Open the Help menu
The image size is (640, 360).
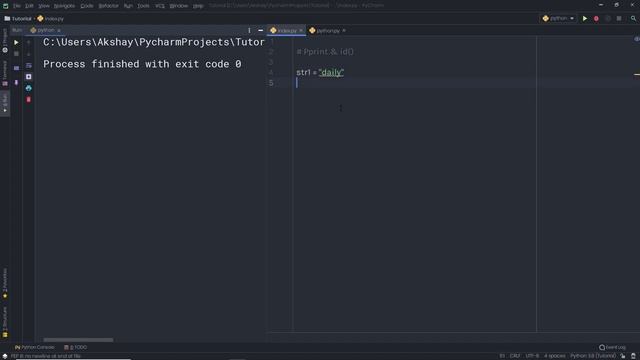198,6
